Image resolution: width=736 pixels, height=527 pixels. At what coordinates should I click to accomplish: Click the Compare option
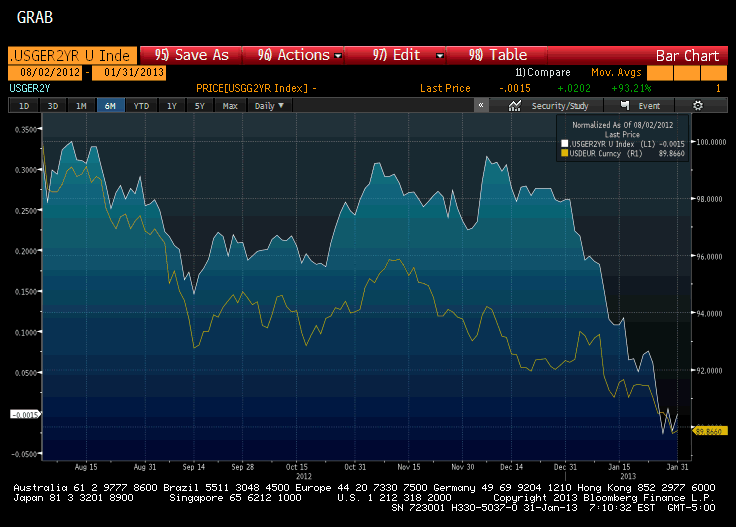pos(543,72)
